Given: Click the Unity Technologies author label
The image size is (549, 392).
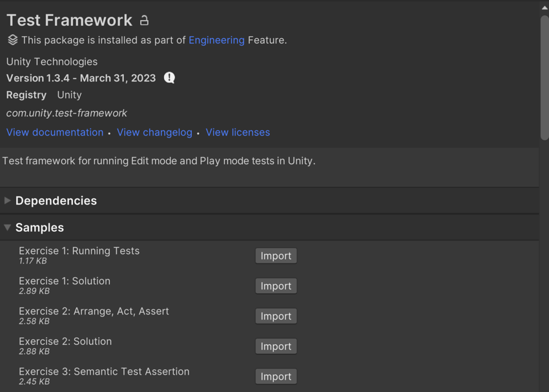Looking at the screenshot, I should tap(51, 61).
